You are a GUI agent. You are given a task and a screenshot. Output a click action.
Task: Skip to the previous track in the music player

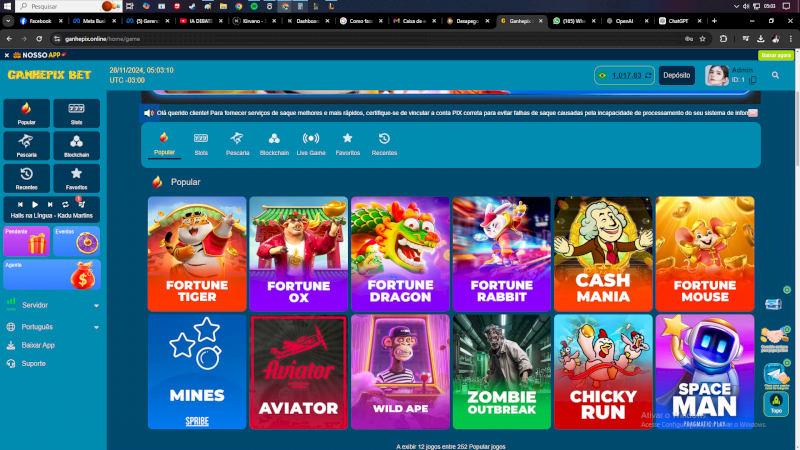click(20, 205)
